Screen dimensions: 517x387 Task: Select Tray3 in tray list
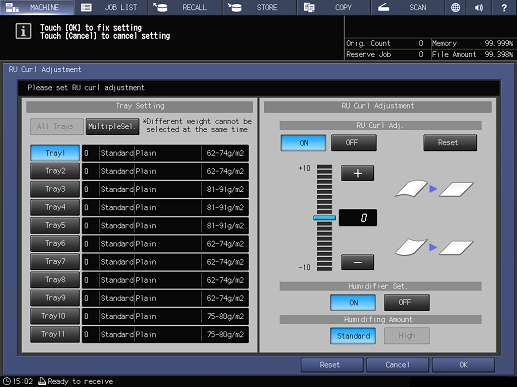(x=55, y=189)
